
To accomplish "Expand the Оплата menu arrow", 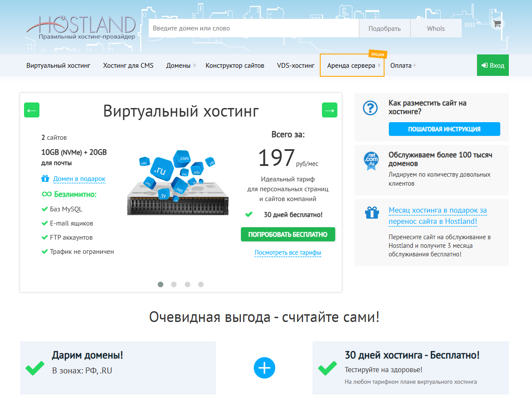I will tap(415, 66).
